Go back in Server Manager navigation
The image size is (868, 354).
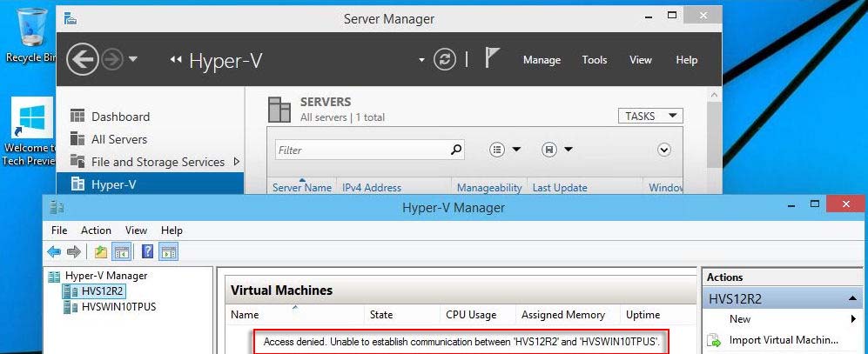(x=83, y=59)
